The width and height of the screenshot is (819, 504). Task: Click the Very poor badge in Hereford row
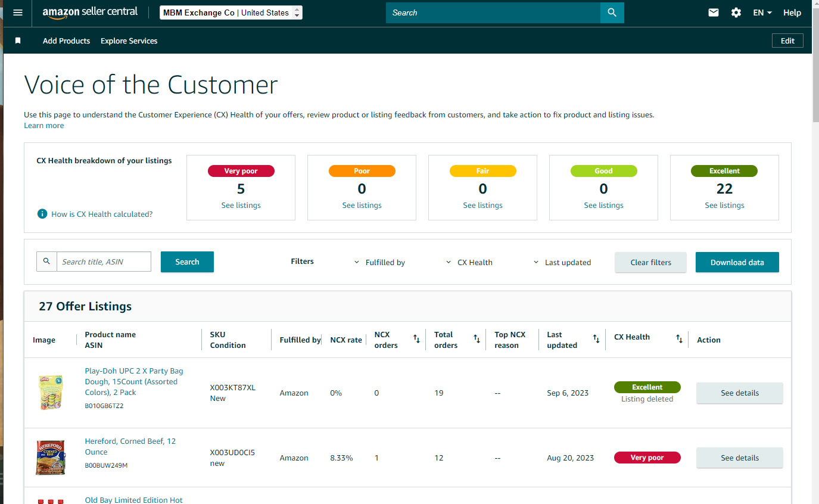pos(647,458)
